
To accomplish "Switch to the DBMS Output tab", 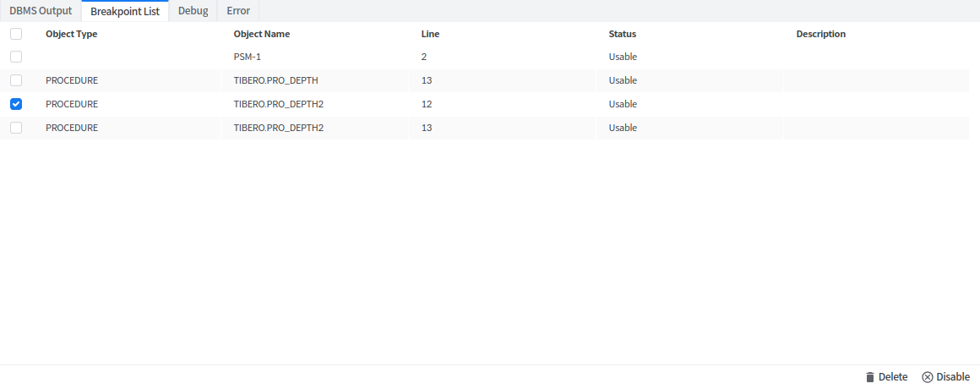I will (x=41, y=11).
